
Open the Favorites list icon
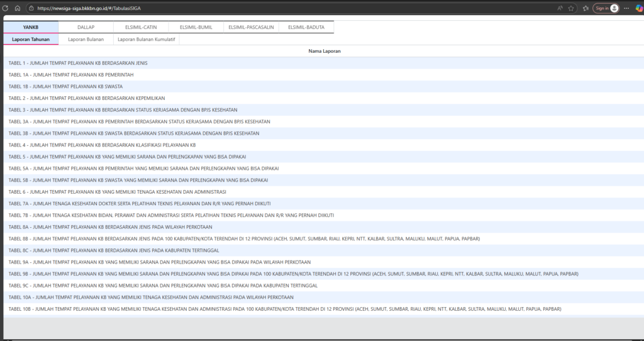pos(586,8)
